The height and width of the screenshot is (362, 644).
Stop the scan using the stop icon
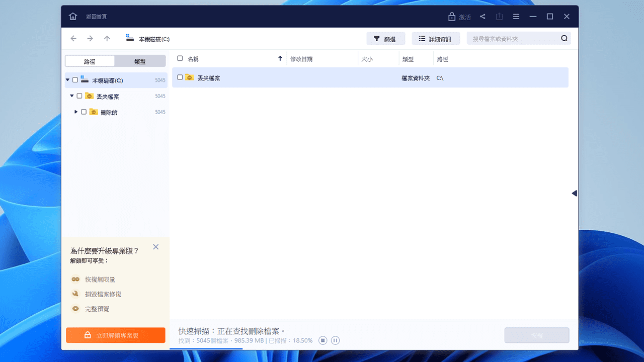tap(323, 340)
